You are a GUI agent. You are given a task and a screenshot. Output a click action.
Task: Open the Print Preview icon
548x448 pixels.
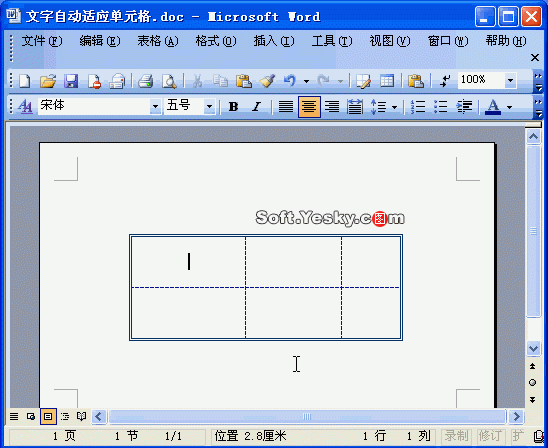169,81
